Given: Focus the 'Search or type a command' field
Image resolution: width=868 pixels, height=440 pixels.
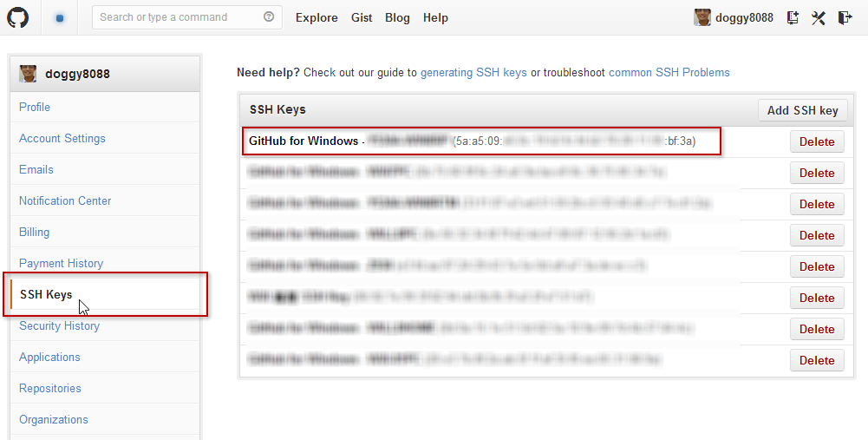Looking at the screenshot, I should pos(178,17).
